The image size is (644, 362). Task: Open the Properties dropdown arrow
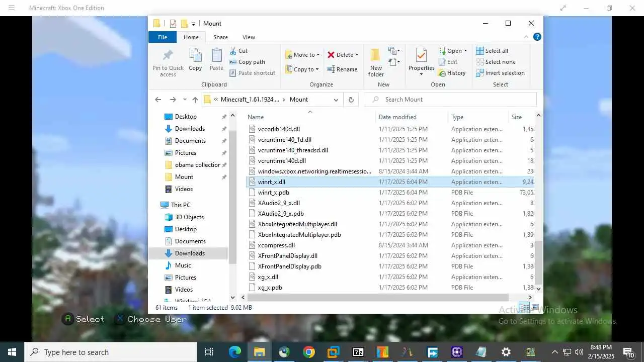pyautogui.click(x=421, y=74)
